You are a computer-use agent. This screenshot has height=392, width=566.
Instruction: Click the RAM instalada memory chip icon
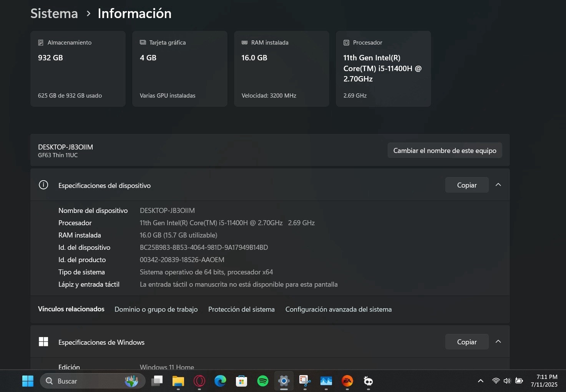244,42
